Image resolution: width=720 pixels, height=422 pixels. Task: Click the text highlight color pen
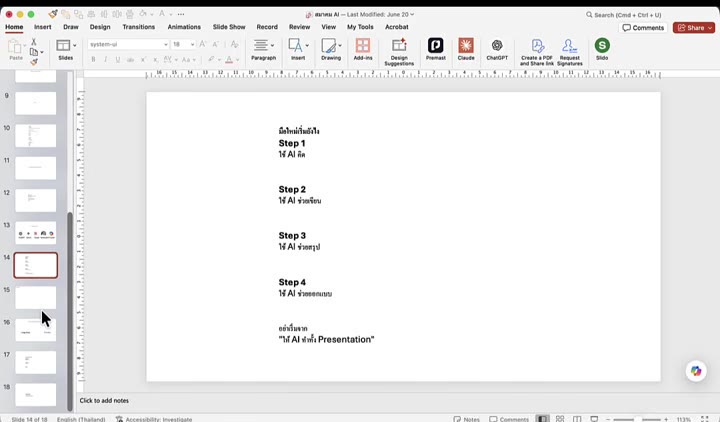pyautogui.click(x=211, y=59)
